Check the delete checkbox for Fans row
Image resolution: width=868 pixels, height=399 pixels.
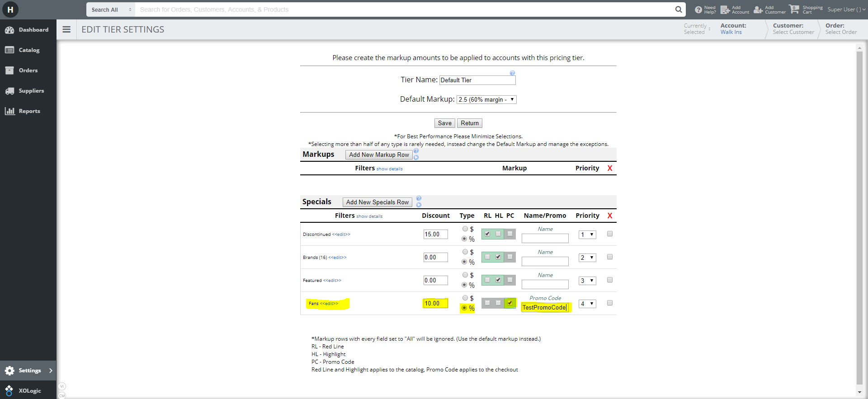tap(610, 303)
